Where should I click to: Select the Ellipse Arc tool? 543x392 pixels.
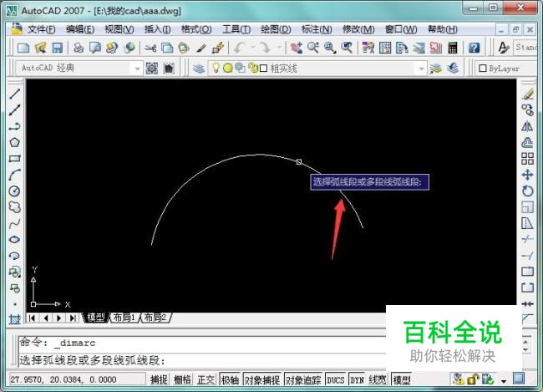point(14,256)
